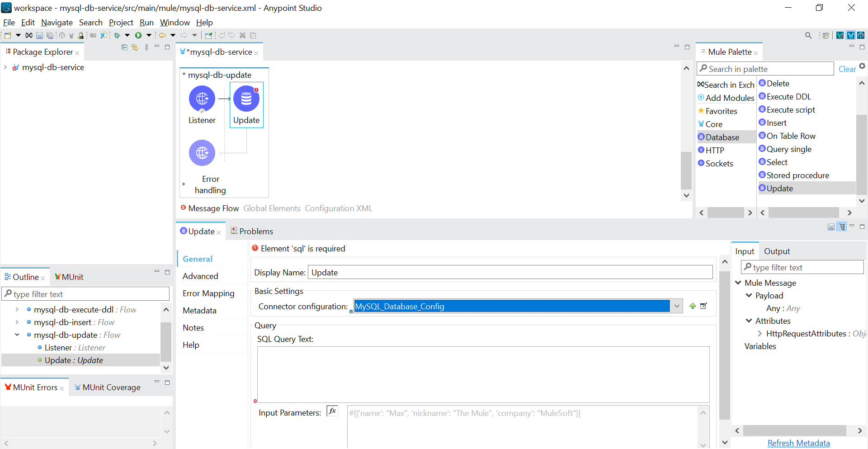Click the Refresh Metadata link
Image resolution: width=868 pixels, height=449 pixels.
pyautogui.click(x=799, y=443)
